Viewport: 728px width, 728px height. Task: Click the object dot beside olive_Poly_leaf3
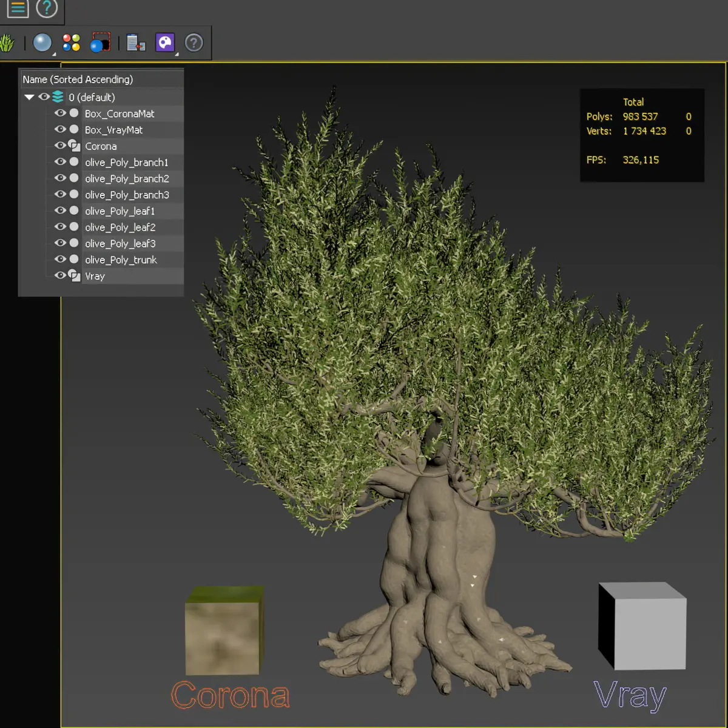(74, 243)
